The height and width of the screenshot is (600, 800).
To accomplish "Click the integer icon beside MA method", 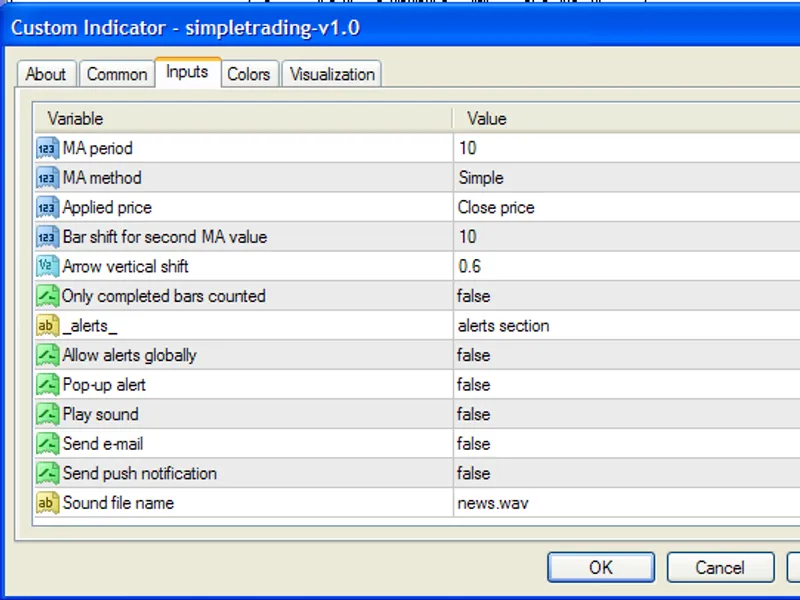I will tap(47, 178).
